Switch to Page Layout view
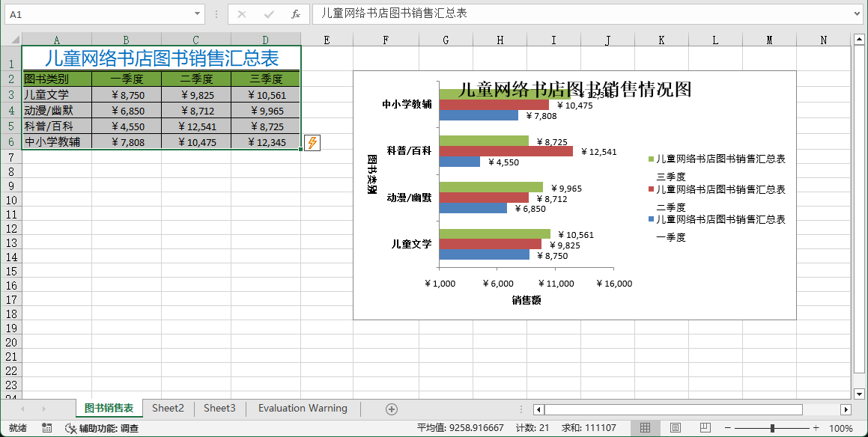Image resolution: width=868 pixels, height=437 pixels. pos(675,428)
